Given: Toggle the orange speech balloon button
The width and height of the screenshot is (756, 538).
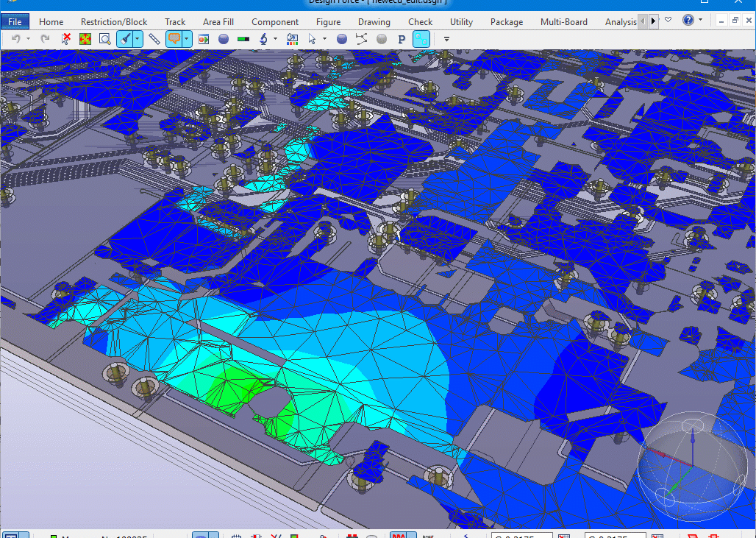Looking at the screenshot, I should (174, 39).
